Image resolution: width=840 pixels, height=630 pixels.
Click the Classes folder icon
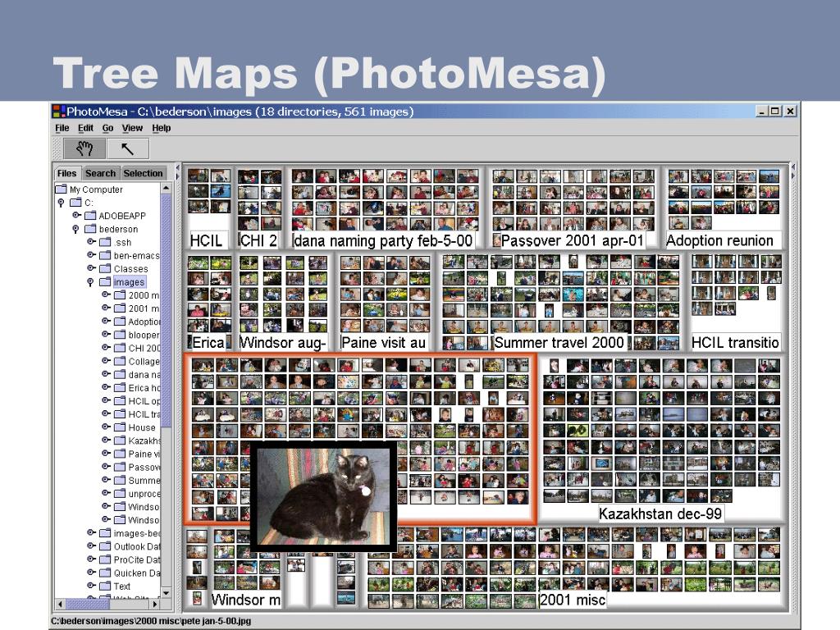106,268
